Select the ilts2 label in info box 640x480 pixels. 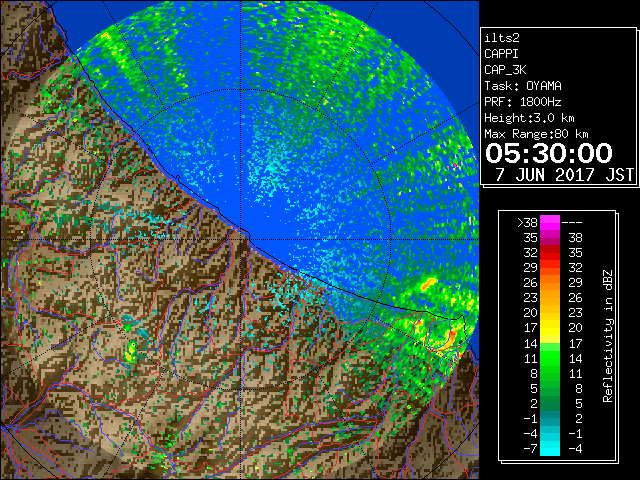point(502,38)
